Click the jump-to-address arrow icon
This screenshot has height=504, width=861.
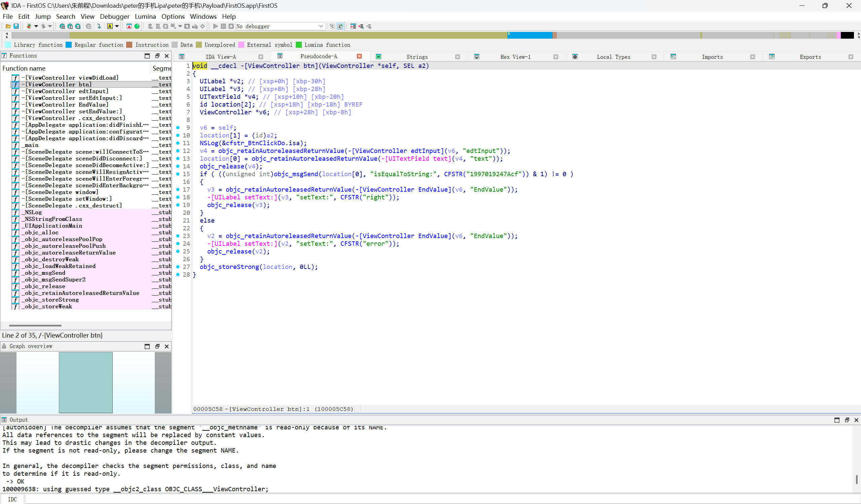point(99,26)
